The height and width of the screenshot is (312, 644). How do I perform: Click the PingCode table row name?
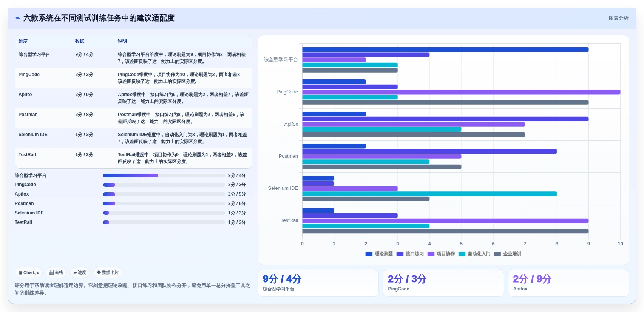coord(29,75)
